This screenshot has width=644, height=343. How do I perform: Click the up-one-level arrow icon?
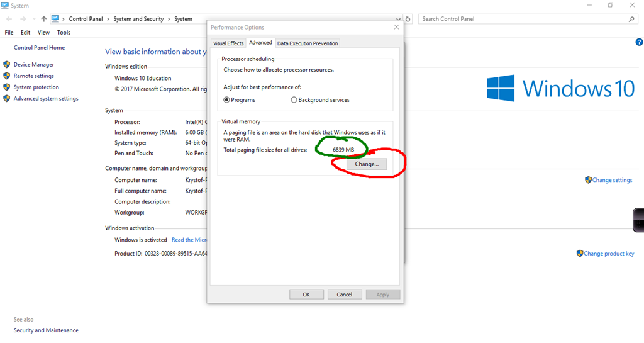coord(43,19)
